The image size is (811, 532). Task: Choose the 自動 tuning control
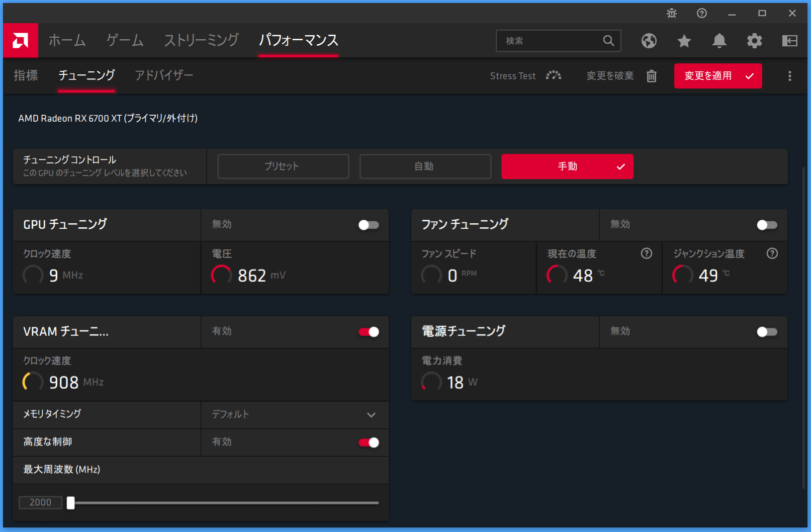(x=425, y=166)
